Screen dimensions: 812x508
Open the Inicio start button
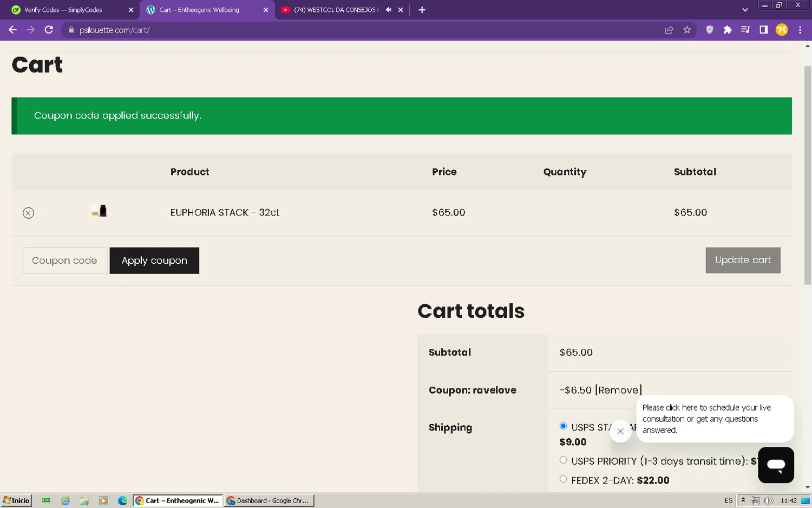(16, 500)
